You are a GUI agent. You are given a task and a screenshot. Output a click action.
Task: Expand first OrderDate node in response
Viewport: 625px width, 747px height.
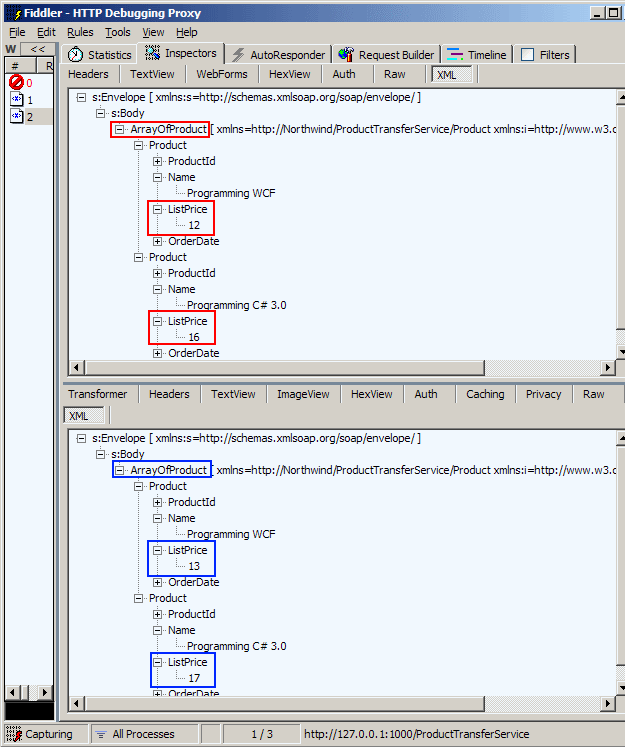(x=158, y=582)
